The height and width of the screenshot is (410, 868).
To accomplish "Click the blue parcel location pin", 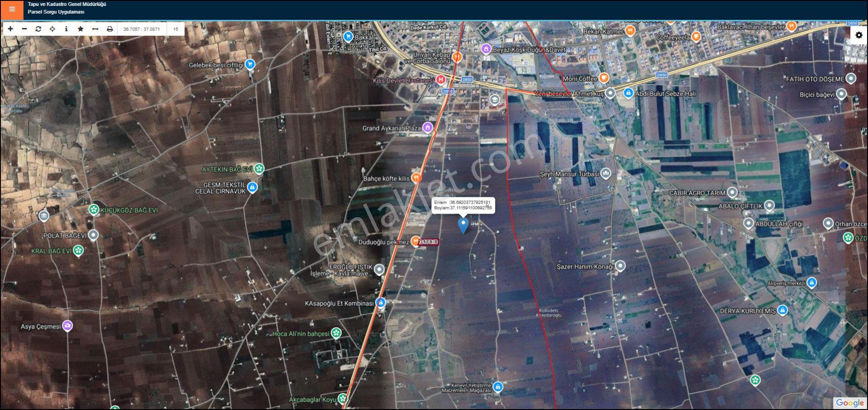I will [463, 225].
